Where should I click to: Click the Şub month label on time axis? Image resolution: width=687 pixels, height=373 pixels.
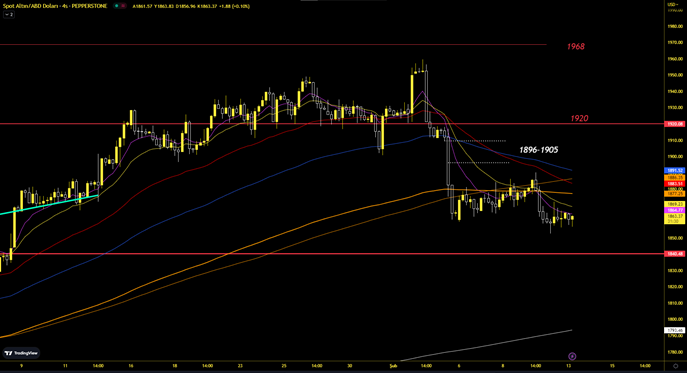click(x=393, y=366)
